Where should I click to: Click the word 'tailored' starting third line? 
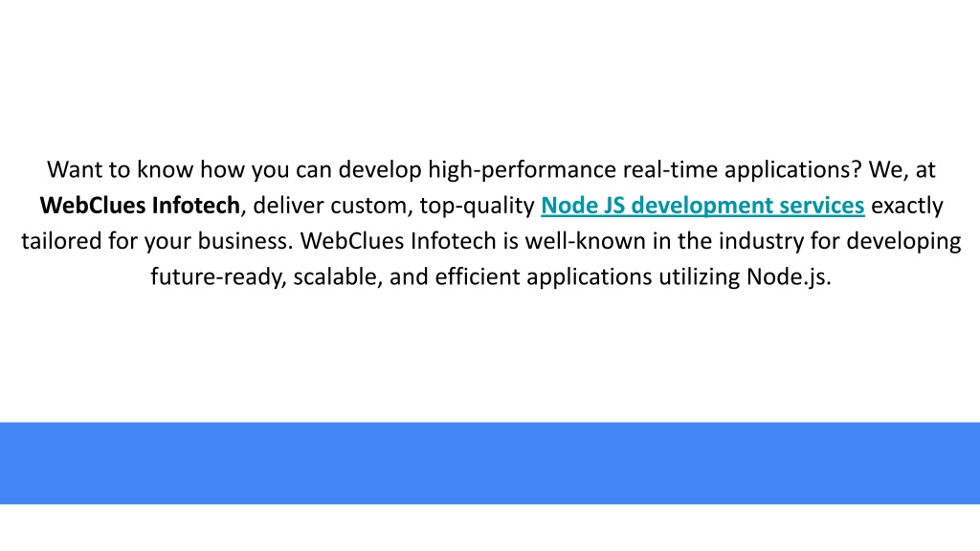(61, 241)
